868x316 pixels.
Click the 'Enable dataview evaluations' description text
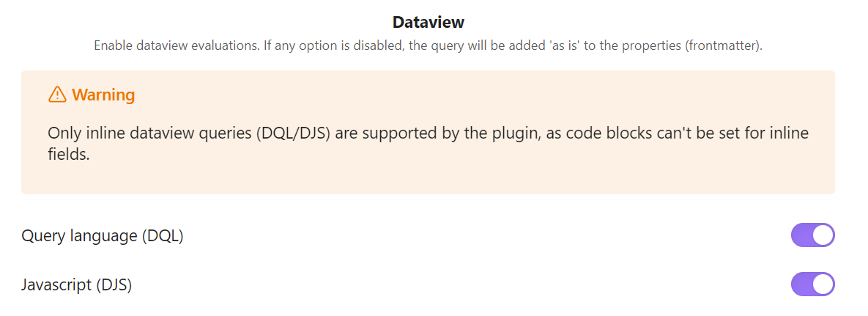tap(428, 45)
